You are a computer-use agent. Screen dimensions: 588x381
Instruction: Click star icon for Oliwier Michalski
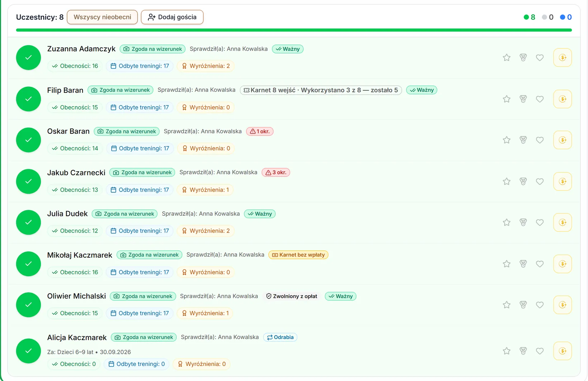pyautogui.click(x=506, y=305)
